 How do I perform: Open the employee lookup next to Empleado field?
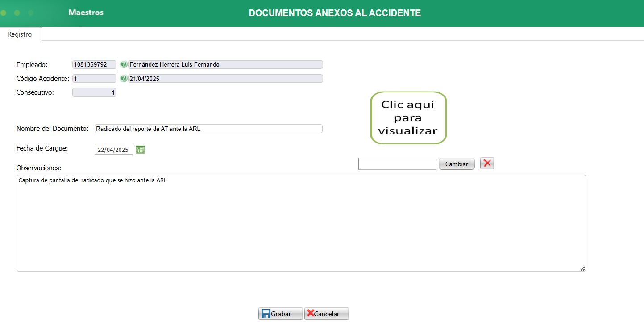tap(124, 64)
